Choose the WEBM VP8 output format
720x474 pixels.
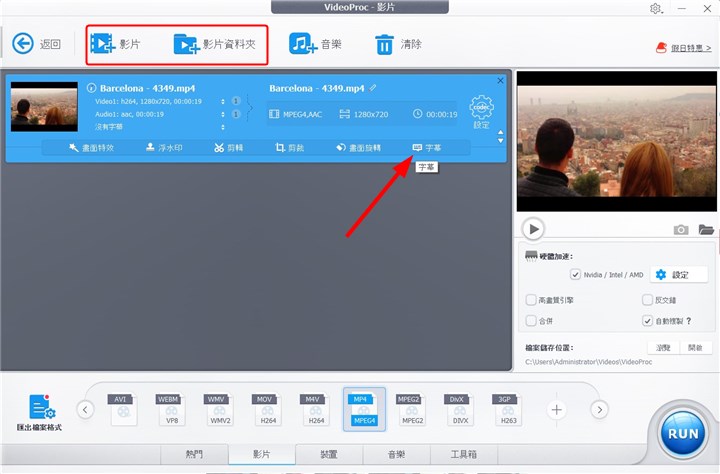171,409
